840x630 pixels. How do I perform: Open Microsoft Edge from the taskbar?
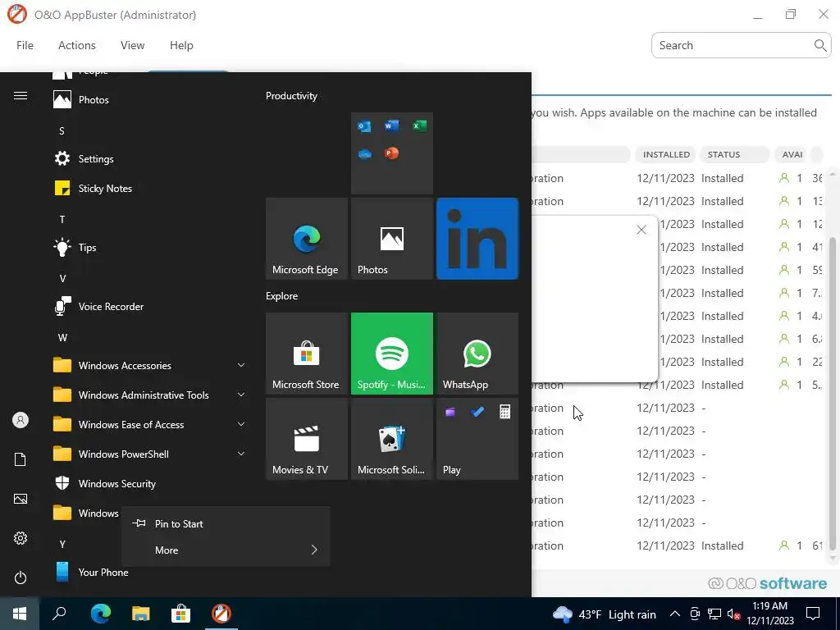100,614
